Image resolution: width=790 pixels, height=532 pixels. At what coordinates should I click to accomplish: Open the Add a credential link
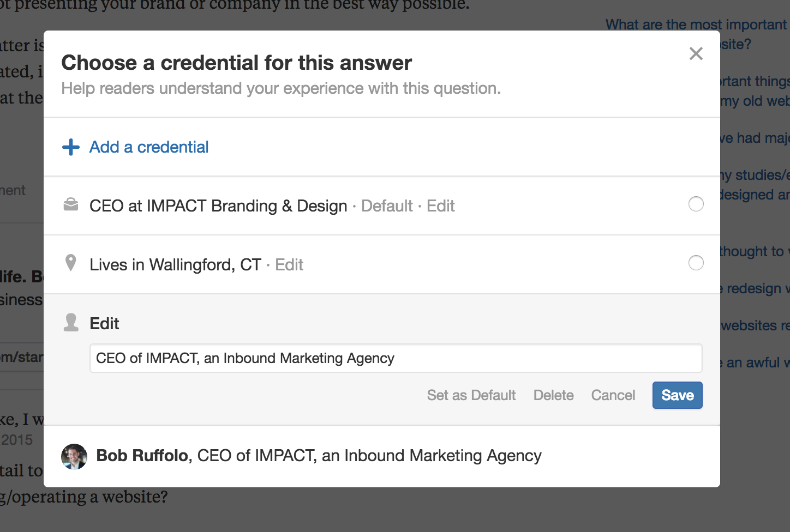click(x=149, y=147)
